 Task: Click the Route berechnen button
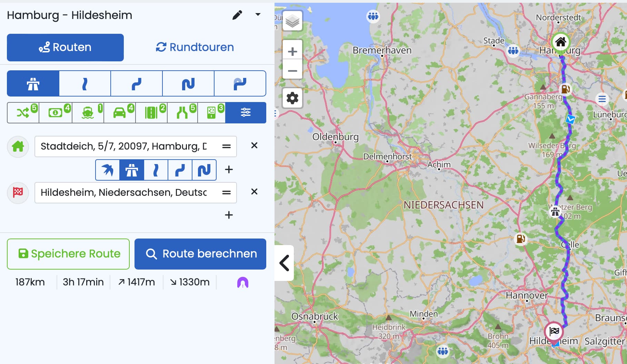click(200, 254)
